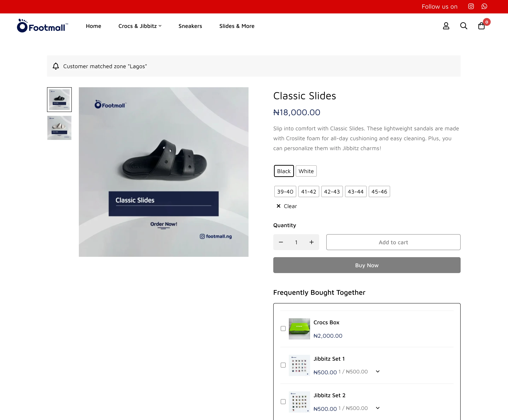Choose size 41-42
508x420 pixels.
click(309, 192)
